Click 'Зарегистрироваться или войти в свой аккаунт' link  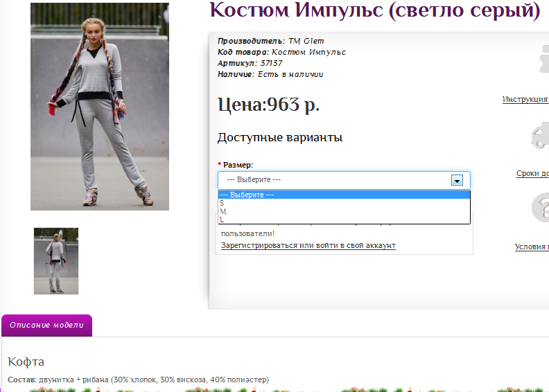point(308,245)
